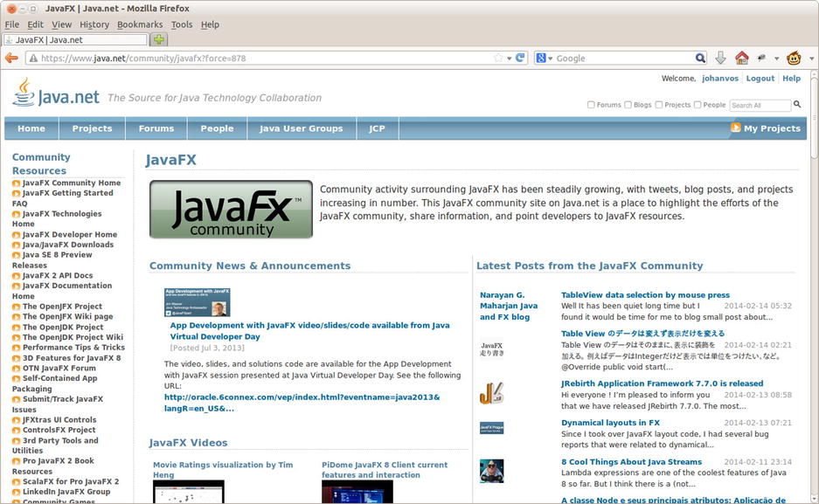
Task: Open the JCP navigation tab
Action: (377, 128)
